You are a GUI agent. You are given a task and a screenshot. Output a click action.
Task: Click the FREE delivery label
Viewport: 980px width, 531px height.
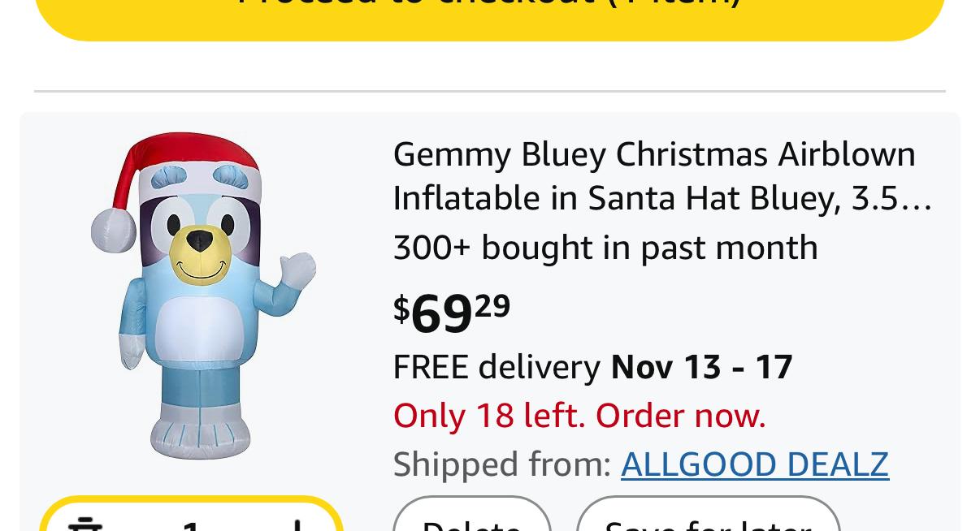point(496,367)
